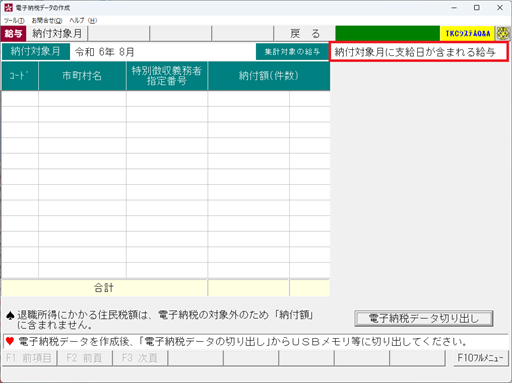Click the 給与 red badge icon

pos(13,34)
